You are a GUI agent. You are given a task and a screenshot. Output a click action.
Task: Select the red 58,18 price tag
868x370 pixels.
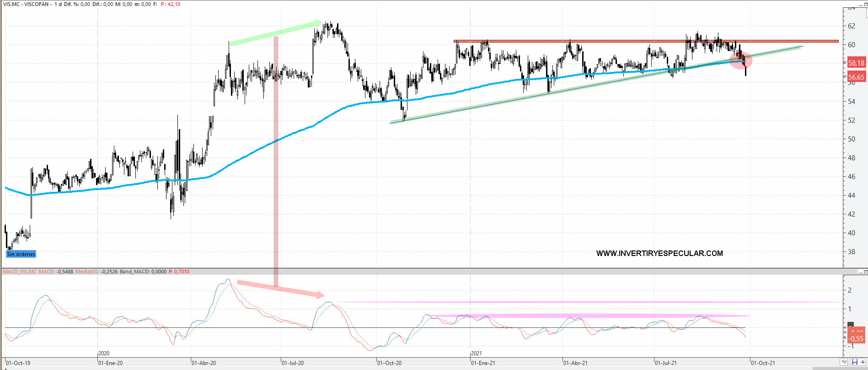(856, 63)
